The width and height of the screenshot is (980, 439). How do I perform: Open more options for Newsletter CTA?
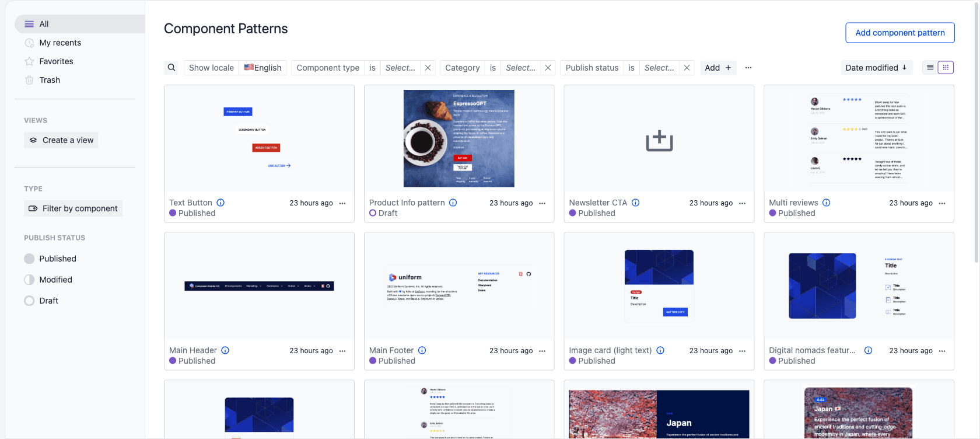click(x=742, y=203)
